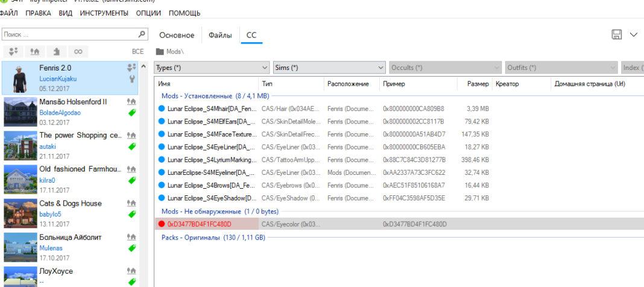The image size is (644, 287).
Task: Switch to the Файлы tab
Action: tap(220, 36)
